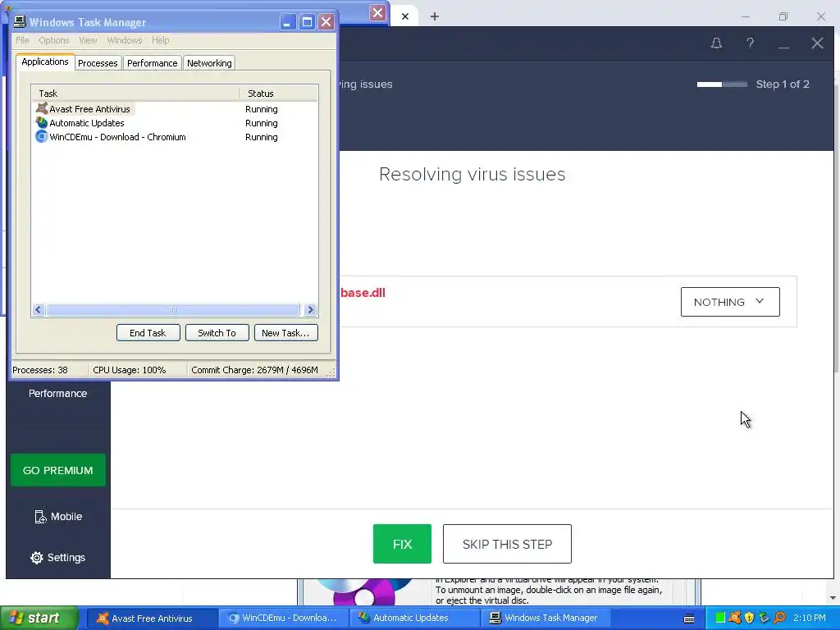Close the Avast window with X
The width and height of the screenshot is (840, 630).
817,43
